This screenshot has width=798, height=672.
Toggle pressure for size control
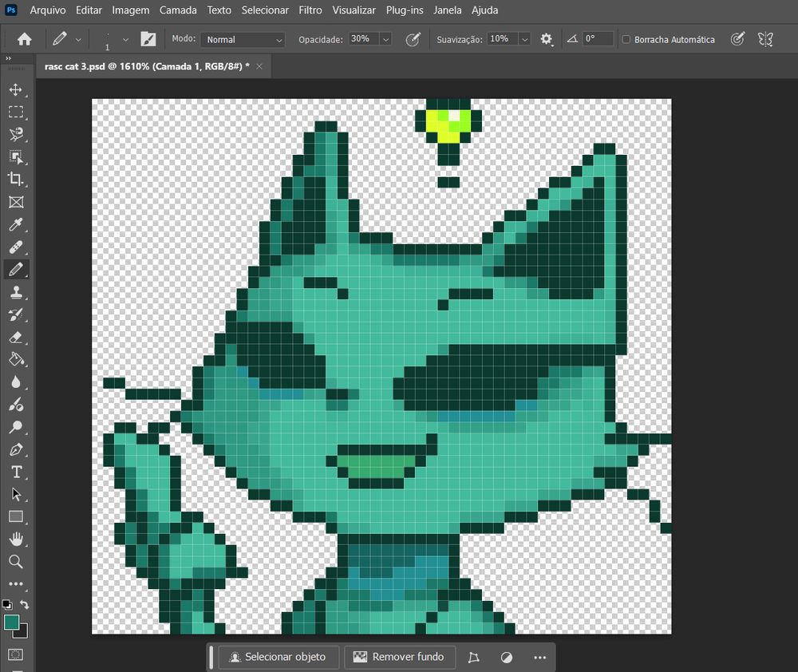pyautogui.click(x=737, y=39)
